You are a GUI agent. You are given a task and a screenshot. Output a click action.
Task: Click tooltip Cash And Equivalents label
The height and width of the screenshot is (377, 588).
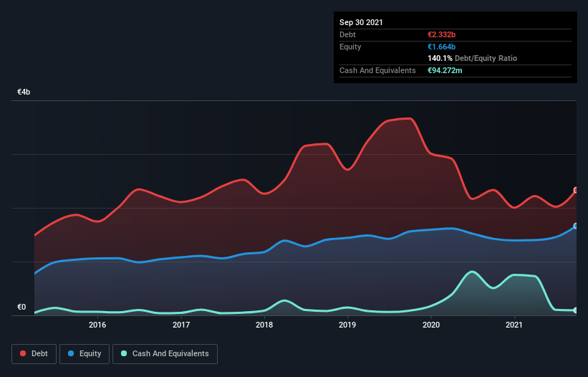click(x=377, y=70)
